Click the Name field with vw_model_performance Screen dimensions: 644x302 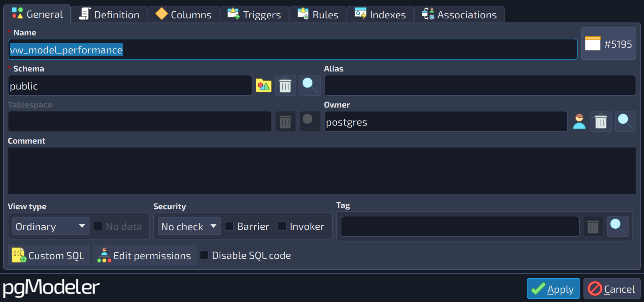[x=292, y=50]
